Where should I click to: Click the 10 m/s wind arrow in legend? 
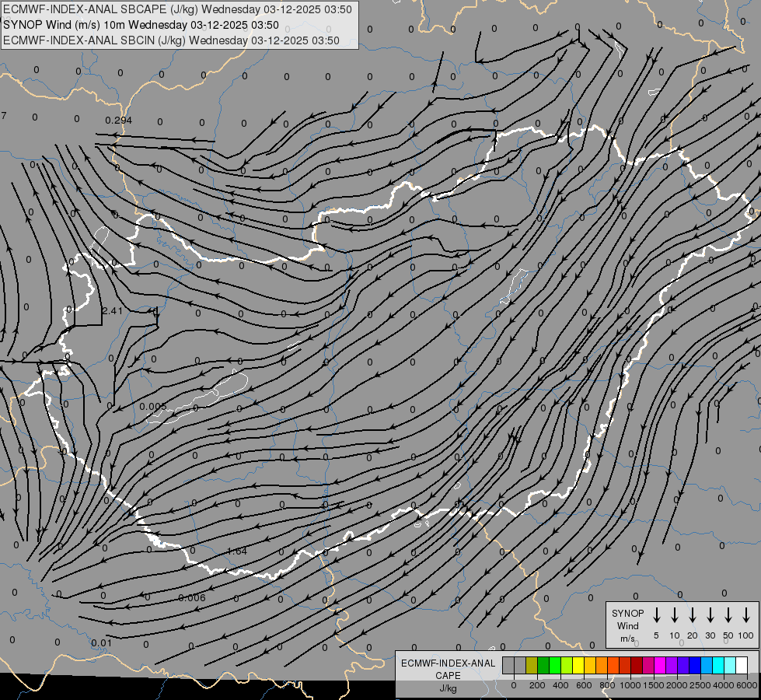tap(674, 614)
